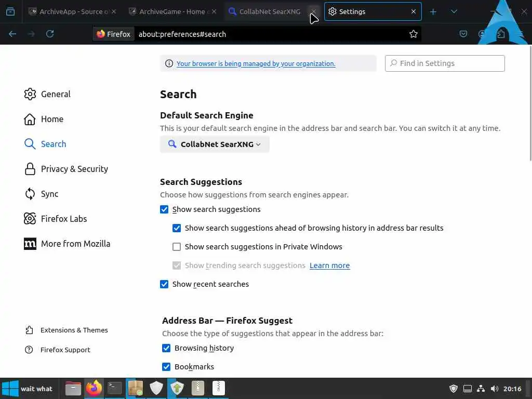Switch to the ArchiveGame - Home tab
532x399 pixels.
click(172, 11)
